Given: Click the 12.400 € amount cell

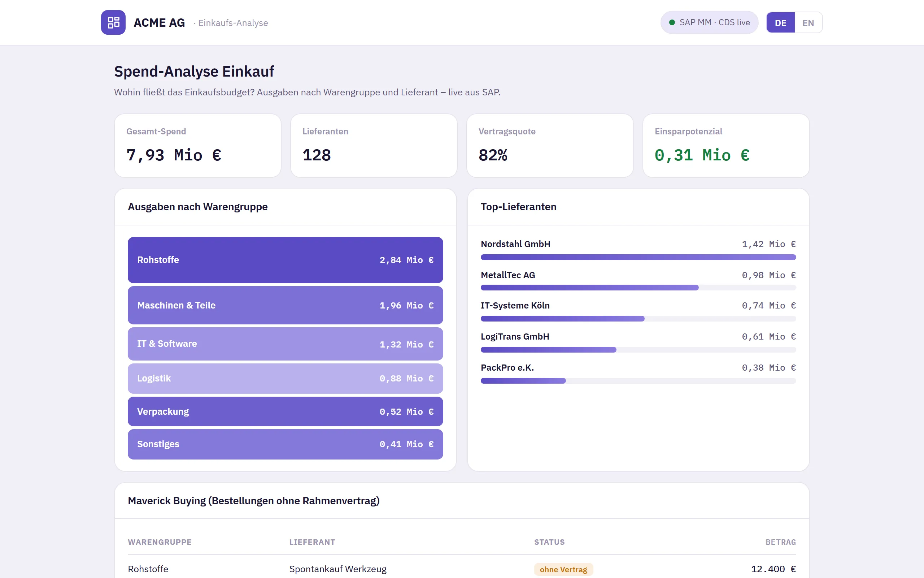Looking at the screenshot, I should coord(773,569).
